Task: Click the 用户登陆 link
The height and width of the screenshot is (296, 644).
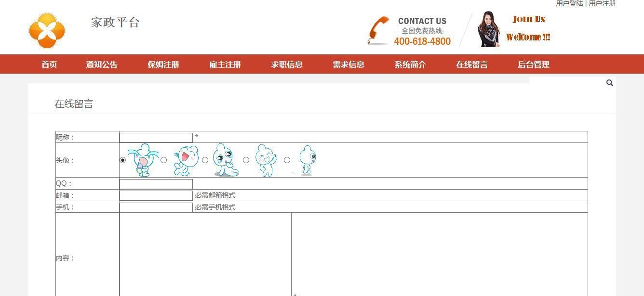Action: [569, 3]
